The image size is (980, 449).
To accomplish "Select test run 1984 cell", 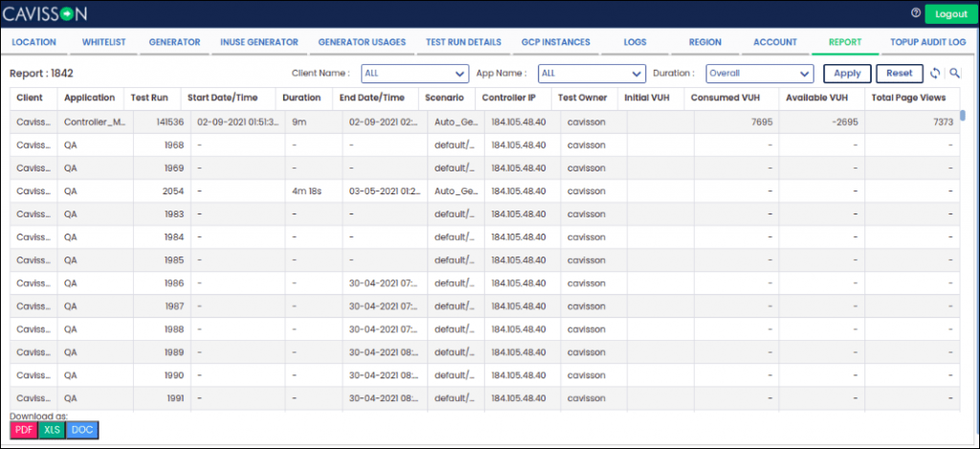I will point(163,237).
